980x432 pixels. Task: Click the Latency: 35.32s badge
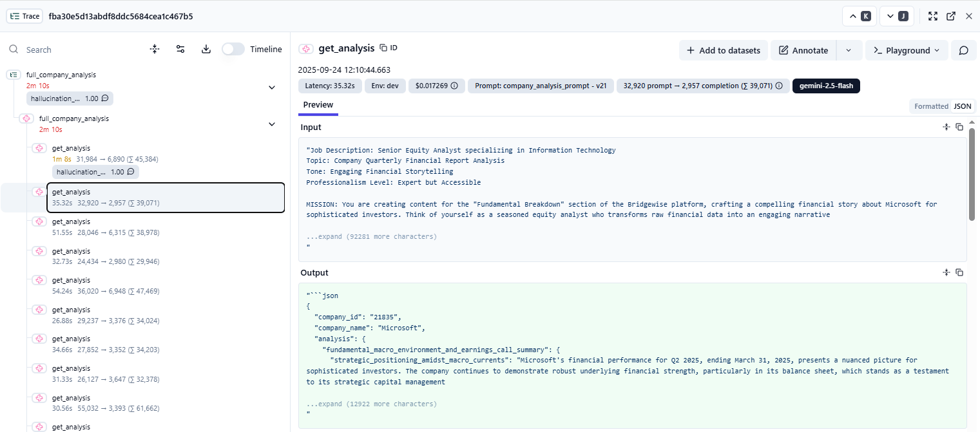click(330, 86)
